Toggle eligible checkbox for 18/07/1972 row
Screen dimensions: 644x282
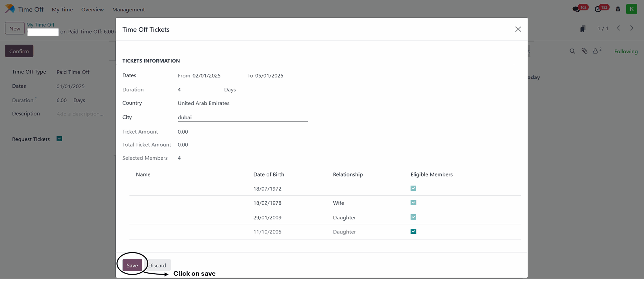413,188
